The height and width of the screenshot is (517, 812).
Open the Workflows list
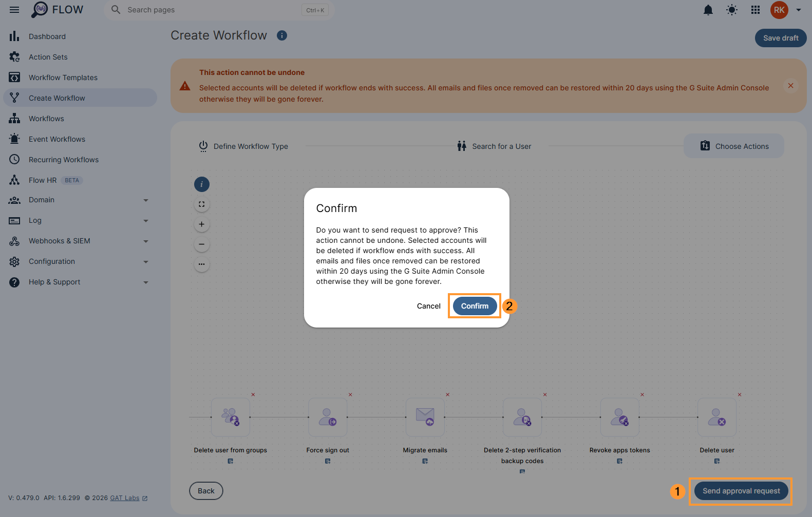click(80, 119)
